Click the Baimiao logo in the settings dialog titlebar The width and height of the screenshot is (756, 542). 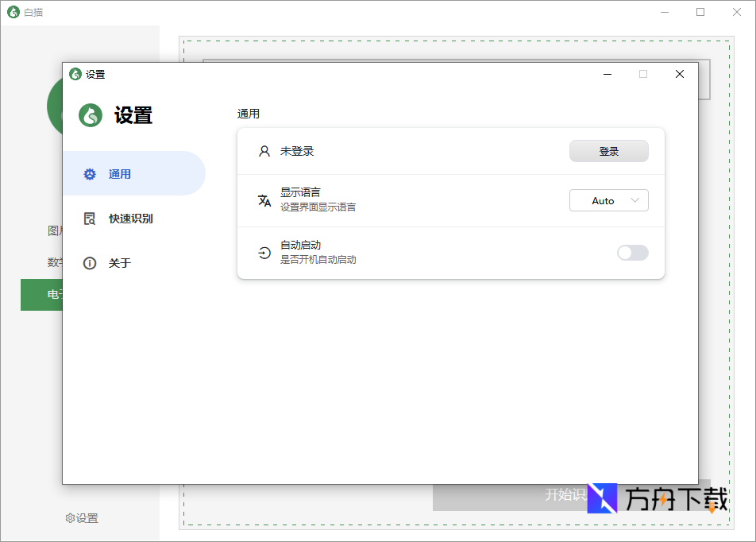[x=74, y=74]
